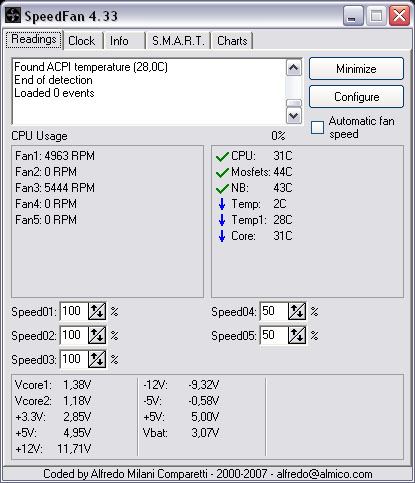This screenshot has width=415, height=483.
Task: Switch to the Readings tab
Action: [x=34, y=40]
